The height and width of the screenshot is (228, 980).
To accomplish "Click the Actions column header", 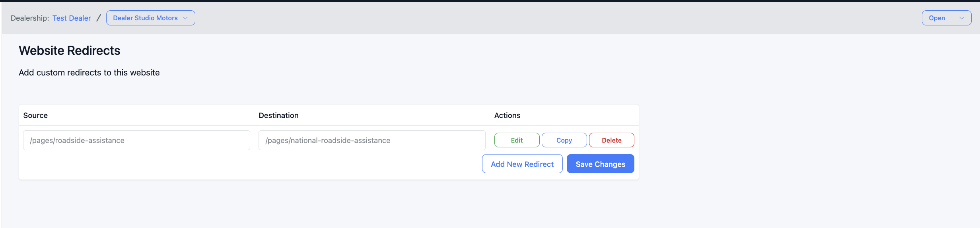I will coord(507,115).
